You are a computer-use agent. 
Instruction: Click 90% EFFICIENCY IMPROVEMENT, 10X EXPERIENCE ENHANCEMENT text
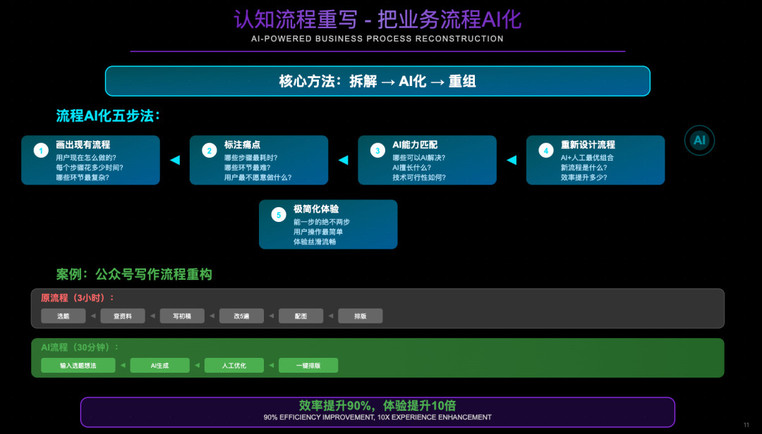pyautogui.click(x=378, y=417)
